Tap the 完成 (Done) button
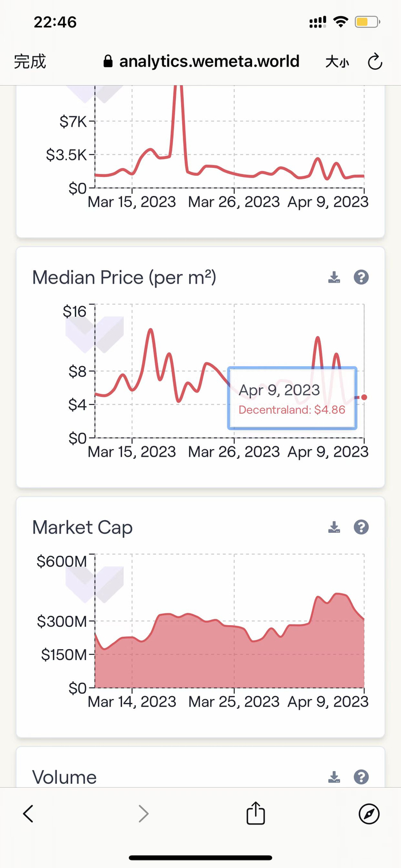Screen dimensions: 401x868 [30, 62]
